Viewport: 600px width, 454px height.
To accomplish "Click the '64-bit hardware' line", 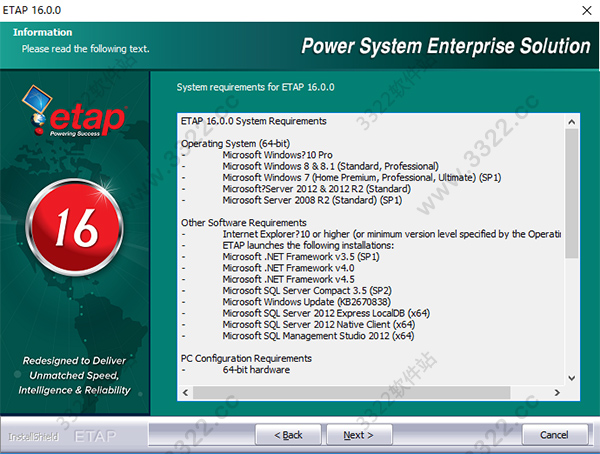I will tap(256, 370).
